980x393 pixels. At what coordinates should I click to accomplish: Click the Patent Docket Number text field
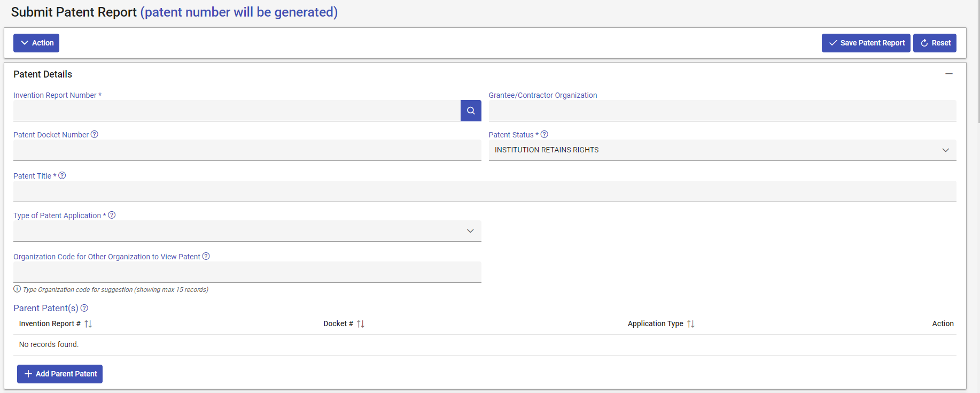pos(247,150)
